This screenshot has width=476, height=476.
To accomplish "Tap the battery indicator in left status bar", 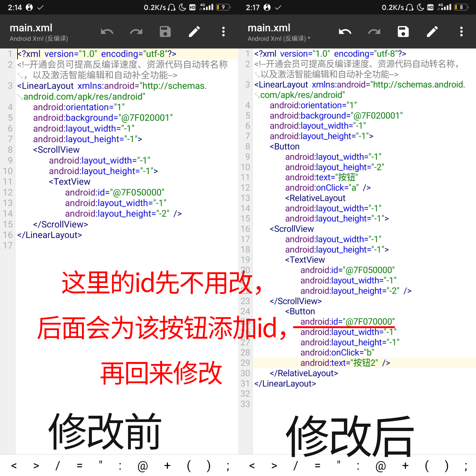I will [223, 7].
